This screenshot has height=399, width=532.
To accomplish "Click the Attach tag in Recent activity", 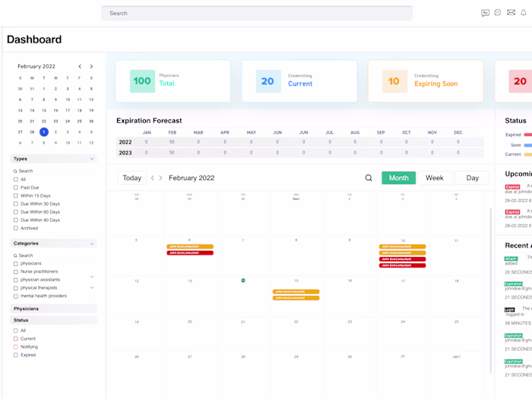I will click(511, 259).
